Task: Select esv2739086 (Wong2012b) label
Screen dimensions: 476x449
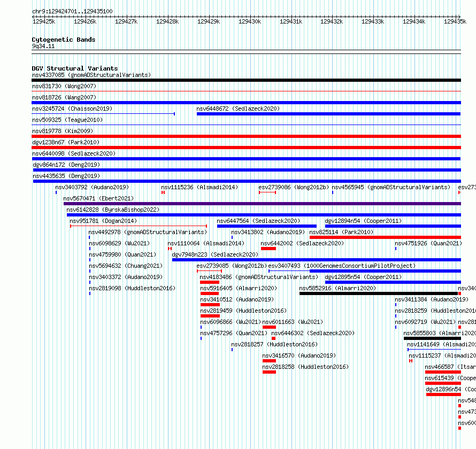Action: click(294, 187)
